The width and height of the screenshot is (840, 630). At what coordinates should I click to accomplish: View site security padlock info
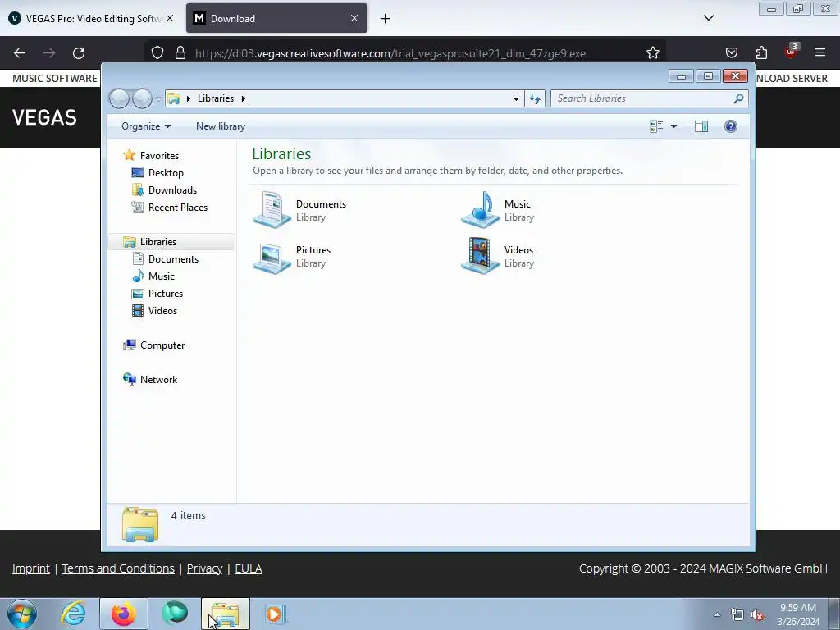point(180,53)
